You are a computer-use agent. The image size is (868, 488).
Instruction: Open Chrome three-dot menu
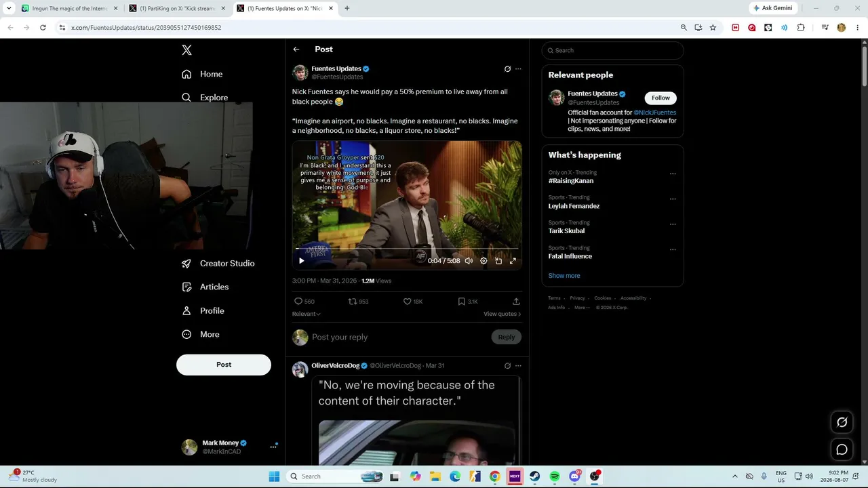858,28
